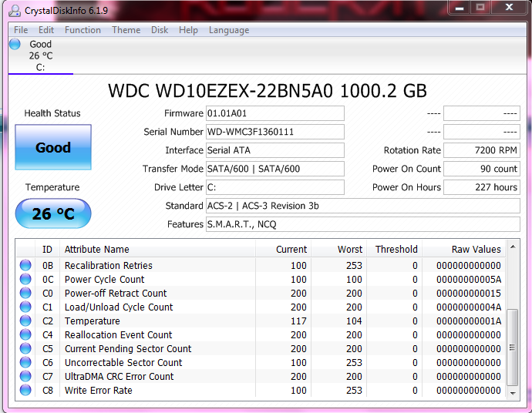Click the Rotation Rate value 7200 RPM
532x413 pixels.
[482, 150]
